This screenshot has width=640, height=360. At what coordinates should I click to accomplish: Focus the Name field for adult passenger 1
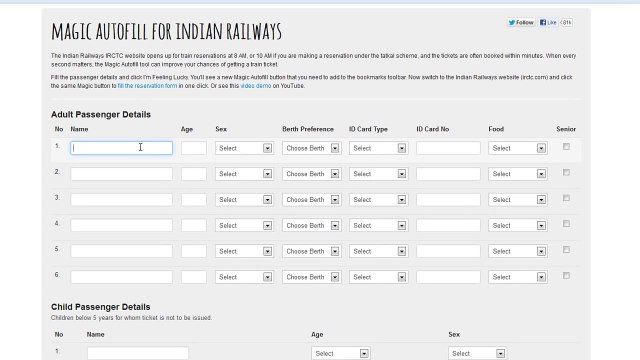click(x=122, y=148)
